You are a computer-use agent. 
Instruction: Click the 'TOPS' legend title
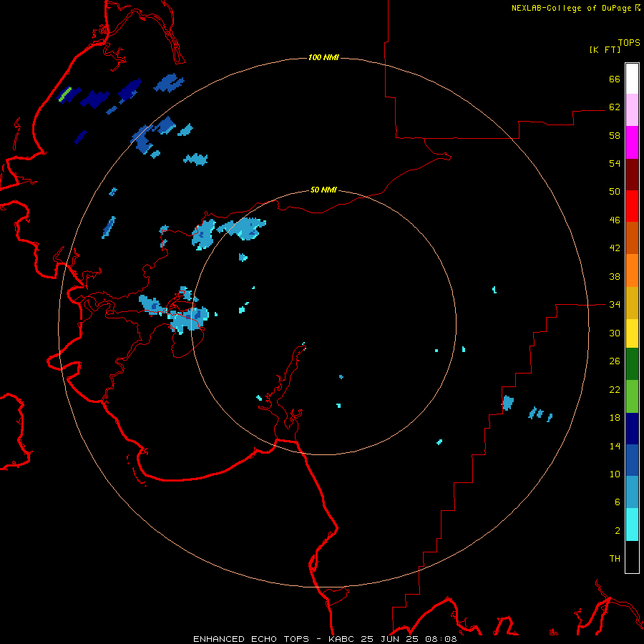pyautogui.click(x=629, y=42)
